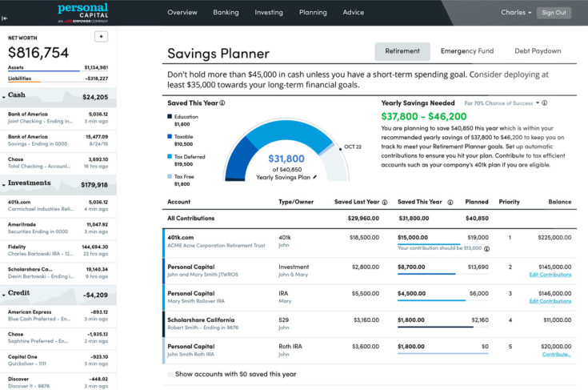Edit the Yearly Savings Plan pencil icon

314,177
